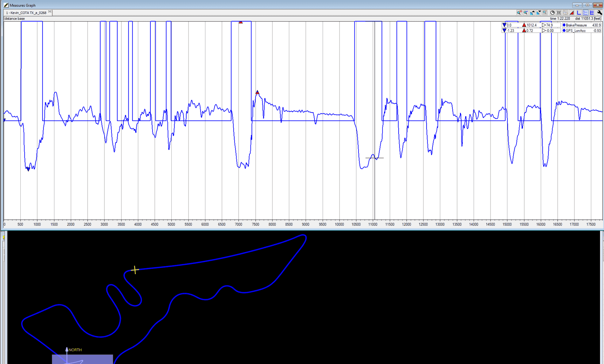Click BrakePressure maximum value 1012.4
Viewport: 604px width, 364px height.
(x=532, y=25)
